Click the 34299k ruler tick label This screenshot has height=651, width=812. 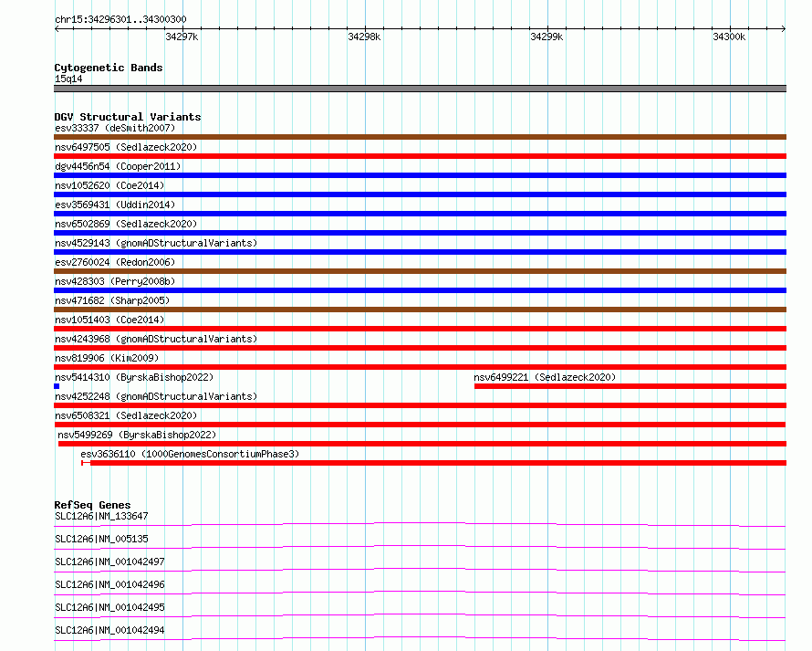pos(547,37)
